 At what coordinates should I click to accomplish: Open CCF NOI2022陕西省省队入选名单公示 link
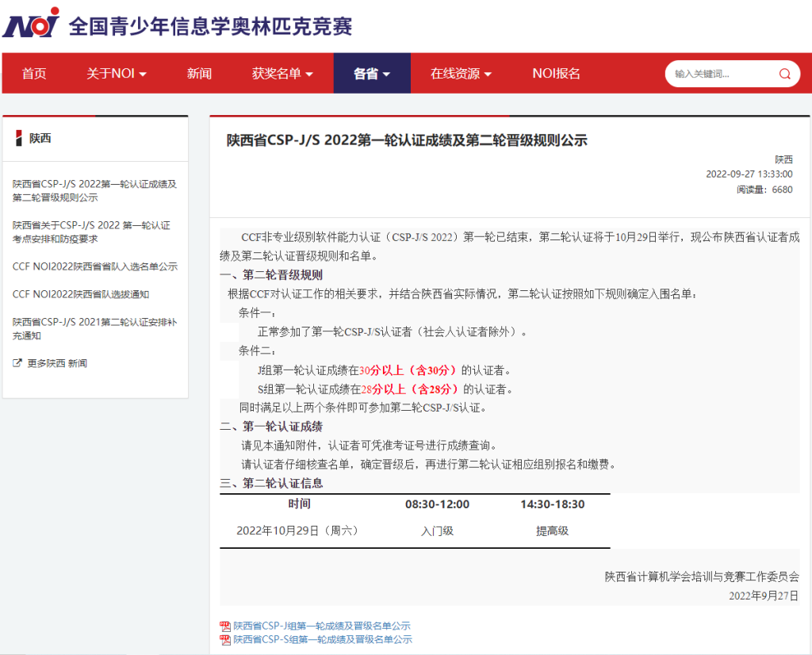95,266
